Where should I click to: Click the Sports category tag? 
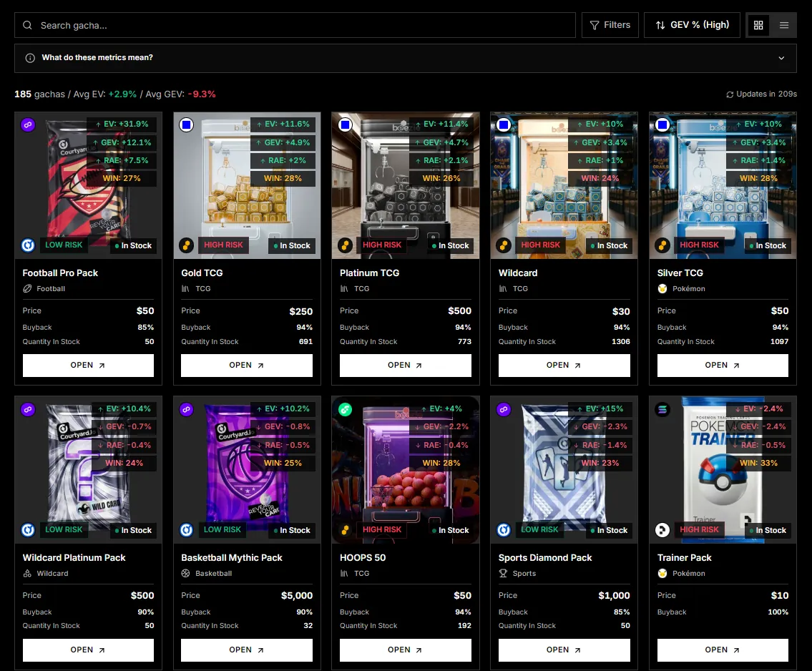coord(517,574)
